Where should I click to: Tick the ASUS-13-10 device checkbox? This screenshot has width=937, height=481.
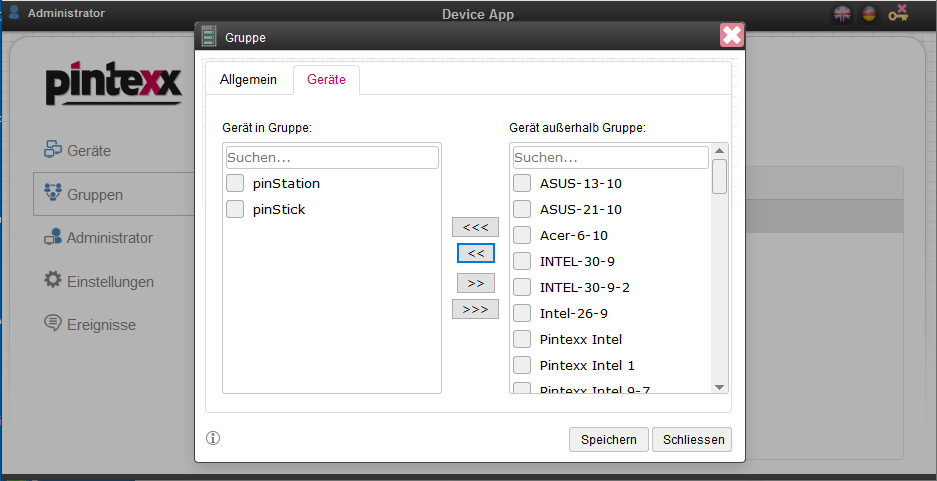click(522, 183)
